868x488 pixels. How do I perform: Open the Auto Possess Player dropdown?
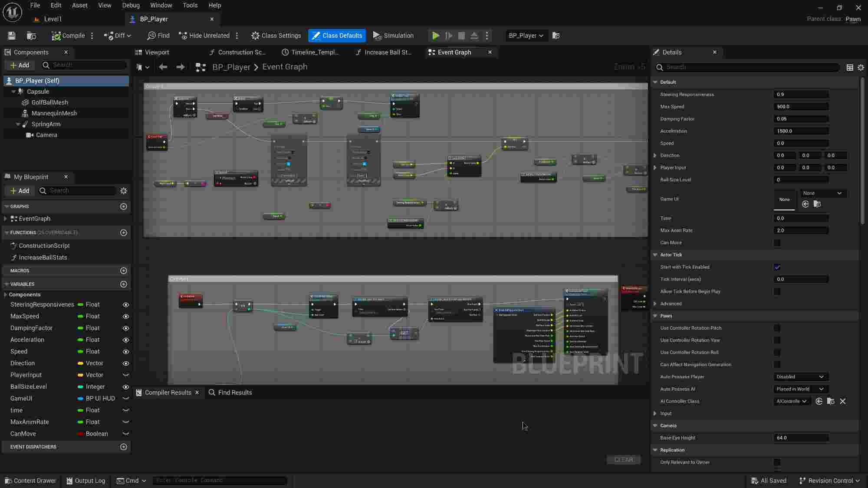click(x=800, y=377)
